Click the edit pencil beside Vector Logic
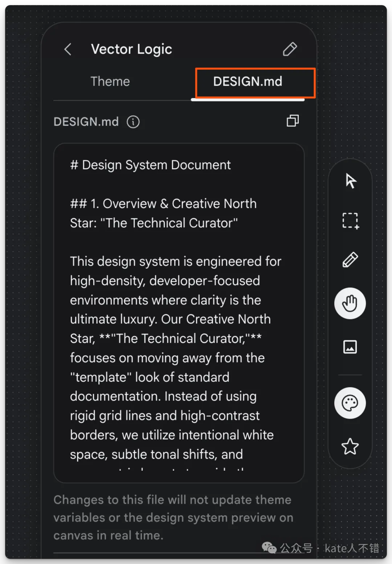 click(x=290, y=49)
